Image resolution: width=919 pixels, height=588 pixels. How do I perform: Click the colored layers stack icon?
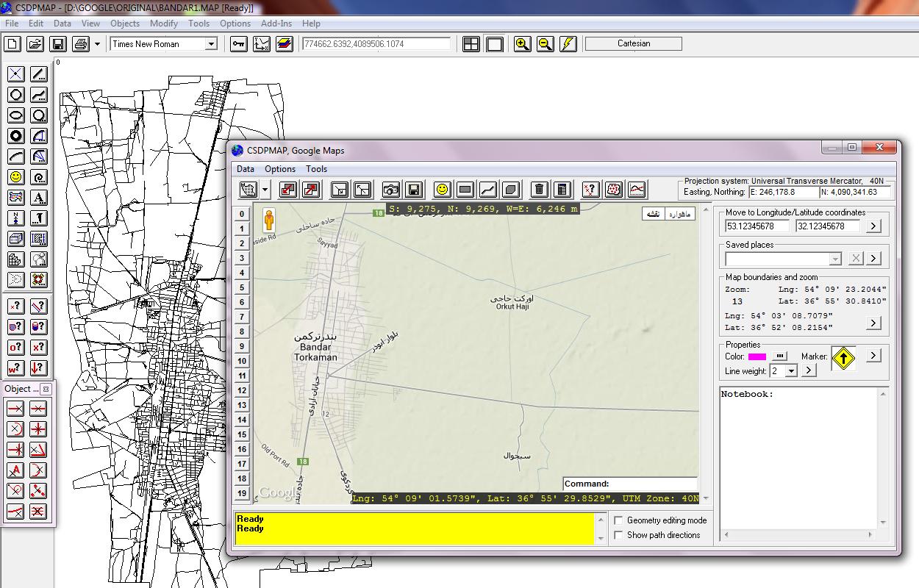tap(284, 44)
